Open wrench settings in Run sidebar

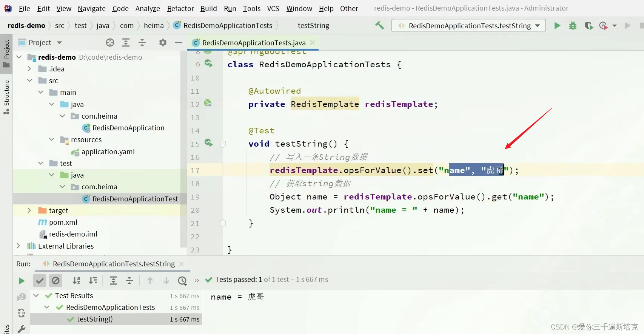click(22, 329)
